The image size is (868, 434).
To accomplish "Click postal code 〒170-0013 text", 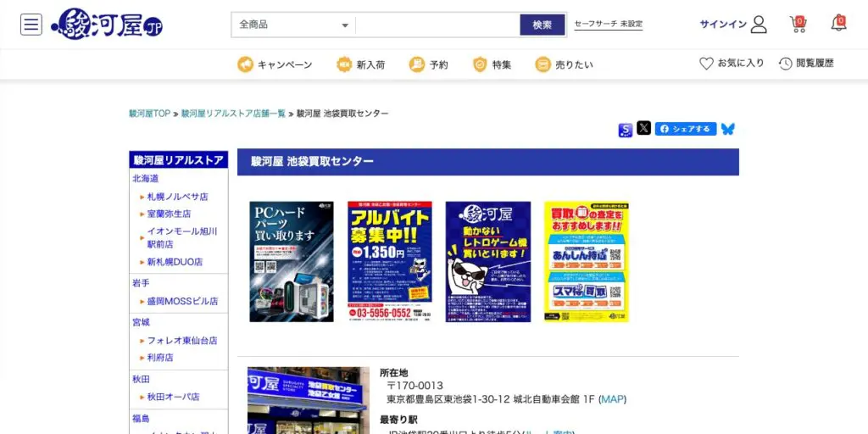I will (415, 386).
